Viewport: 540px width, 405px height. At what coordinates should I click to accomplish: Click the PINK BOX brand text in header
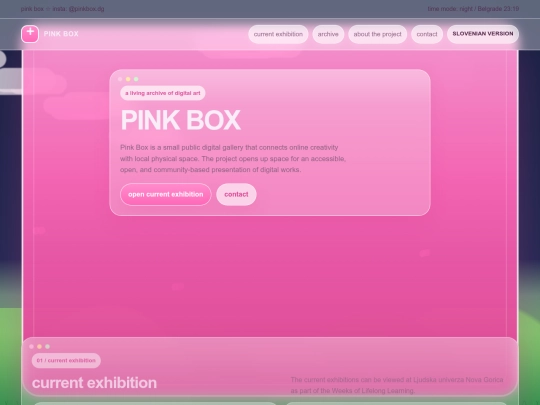click(x=61, y=34)
